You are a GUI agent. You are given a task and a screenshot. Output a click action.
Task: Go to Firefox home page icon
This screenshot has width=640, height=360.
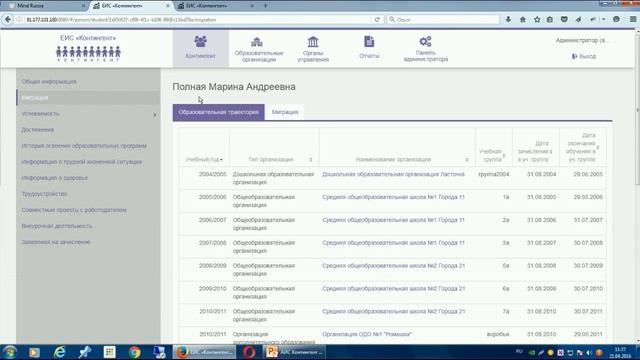coord(522,19)
